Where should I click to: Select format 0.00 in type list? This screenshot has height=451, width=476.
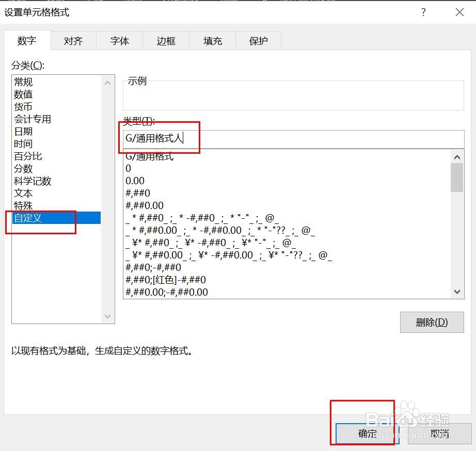point(287,181)
